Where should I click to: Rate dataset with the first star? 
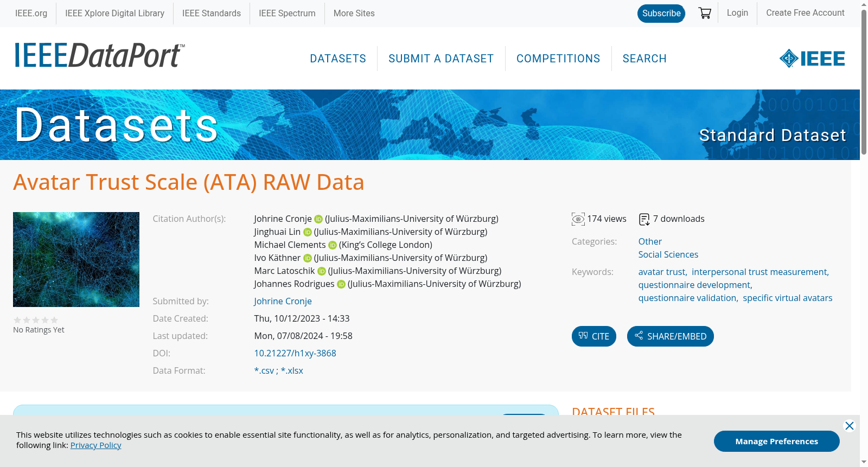[17, 320]
